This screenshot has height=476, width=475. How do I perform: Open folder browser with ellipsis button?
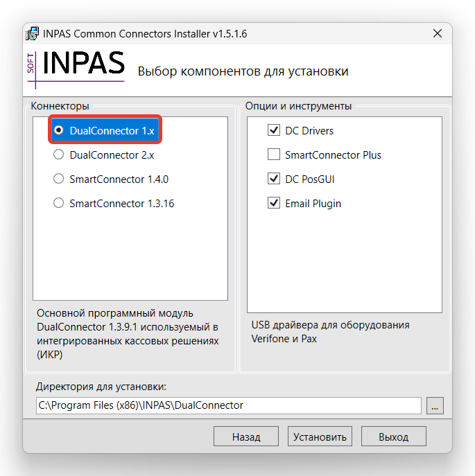(x=435, y=406)
